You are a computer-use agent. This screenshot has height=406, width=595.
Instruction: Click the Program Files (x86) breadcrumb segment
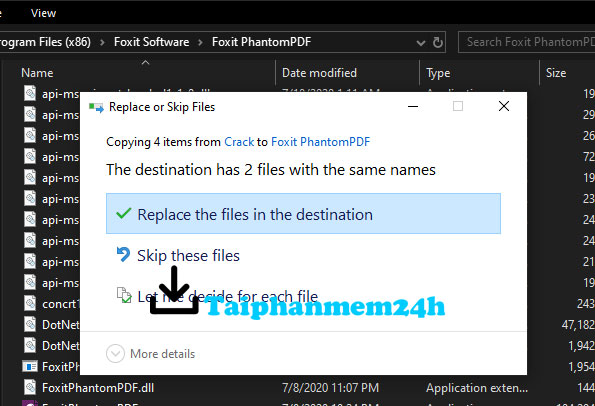[45, 42]
